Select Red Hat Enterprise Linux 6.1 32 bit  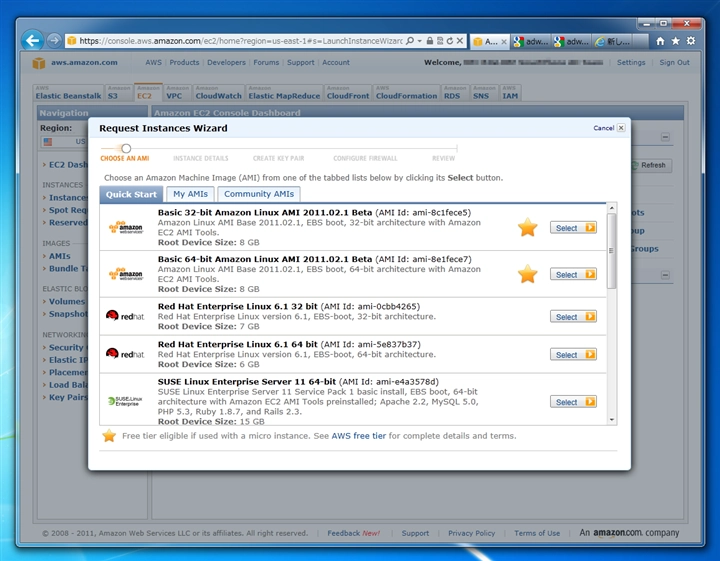(x=574, y=317)
